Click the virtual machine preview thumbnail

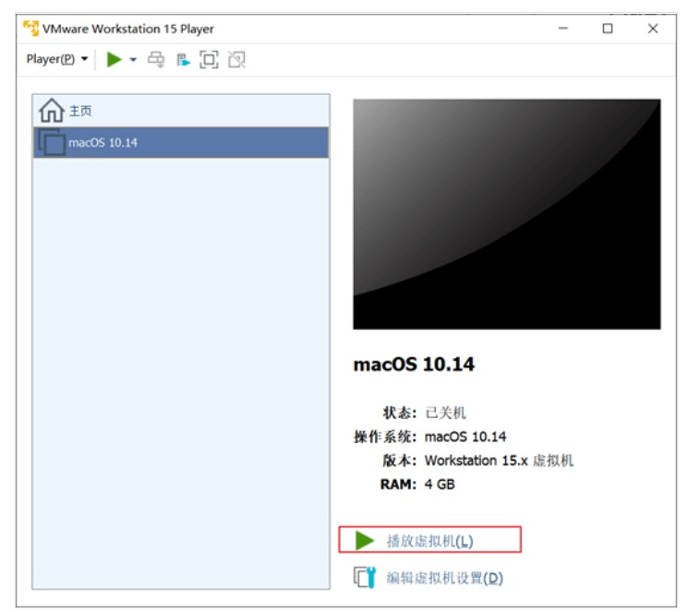[506, 214]
